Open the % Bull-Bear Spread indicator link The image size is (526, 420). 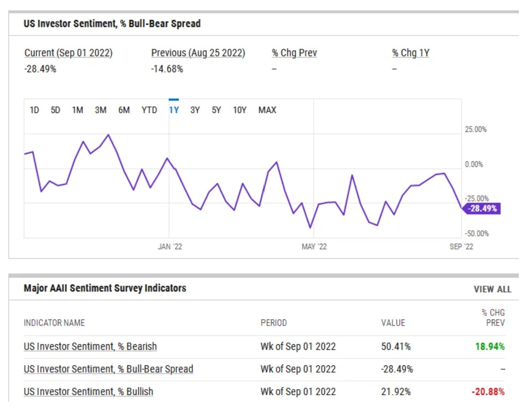point(108,369)
